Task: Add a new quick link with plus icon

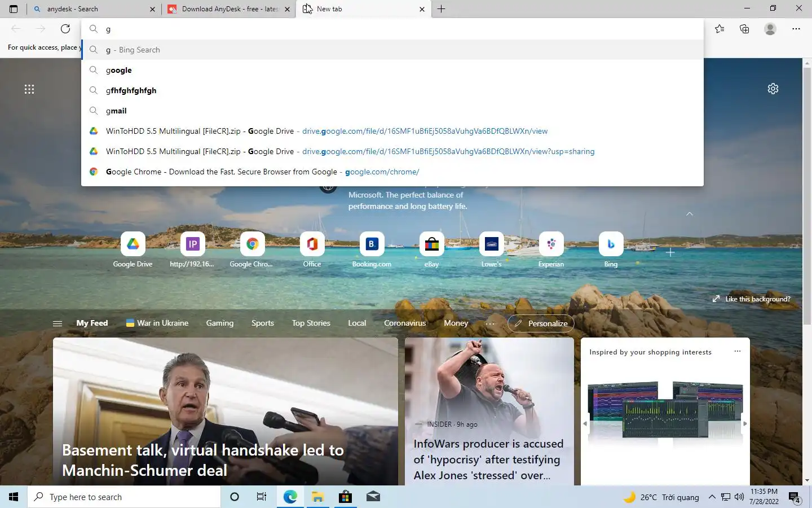Action: 670,252
